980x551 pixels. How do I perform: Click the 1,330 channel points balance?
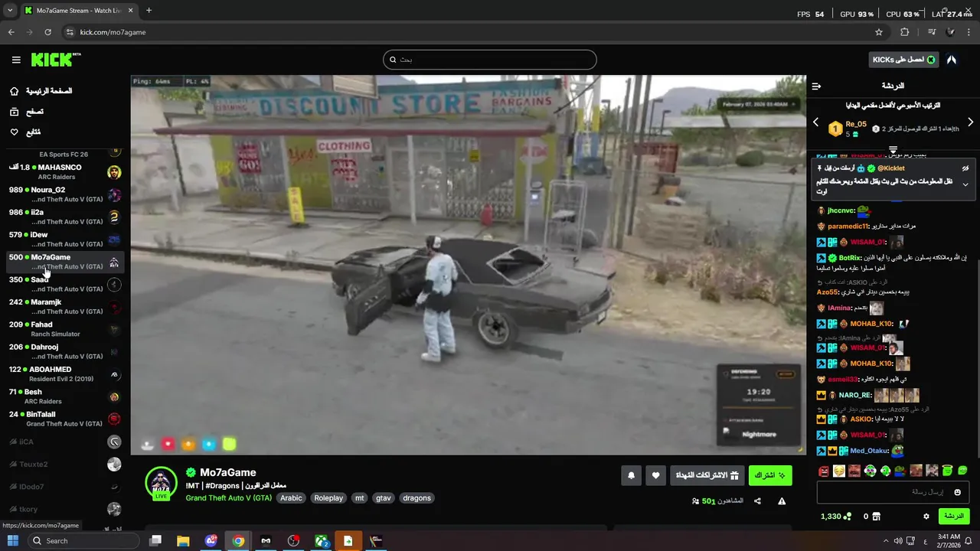click(835, 517)
